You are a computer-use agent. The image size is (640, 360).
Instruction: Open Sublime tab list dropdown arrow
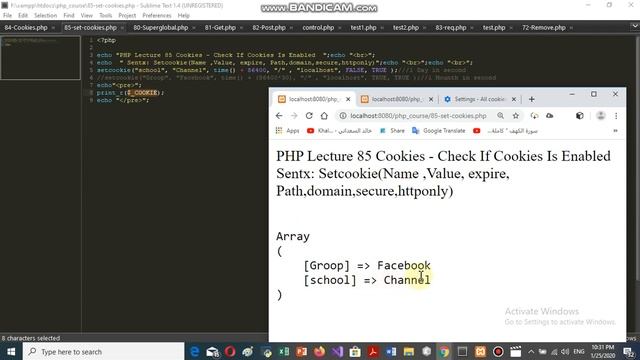(x=635, y=26)
